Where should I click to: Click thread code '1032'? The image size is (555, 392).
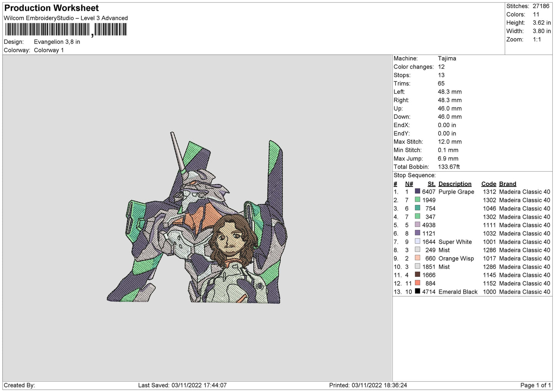pos(489,233)
